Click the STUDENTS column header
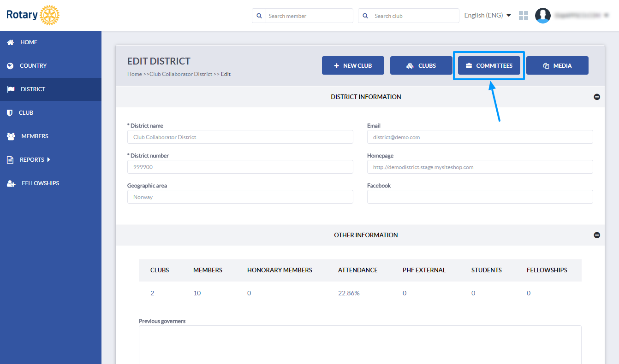Image resolution: width=619 pixels, height=364 pixels. [487, 270]
